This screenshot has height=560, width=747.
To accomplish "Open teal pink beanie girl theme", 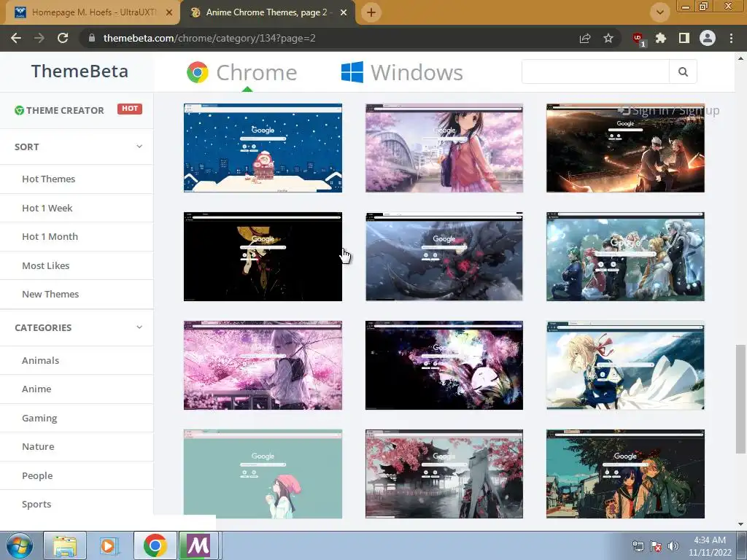I will tap(263, 474).
